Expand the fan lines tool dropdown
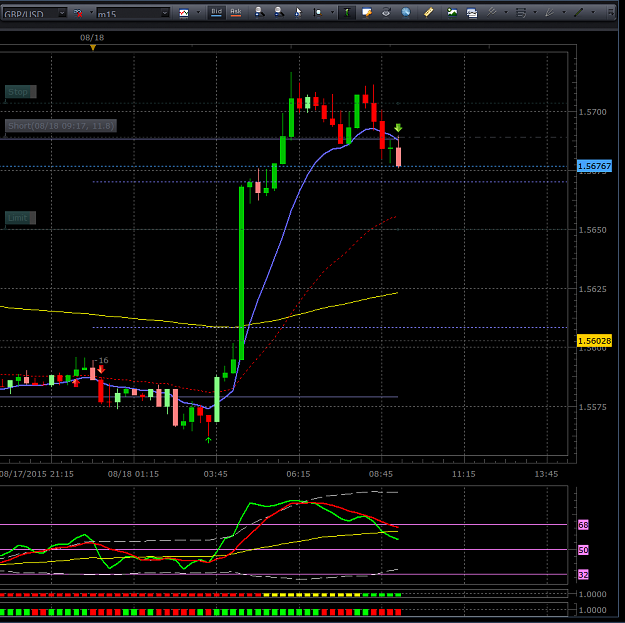This screenshot has height=623, width=625. click(x=564, y=13)
